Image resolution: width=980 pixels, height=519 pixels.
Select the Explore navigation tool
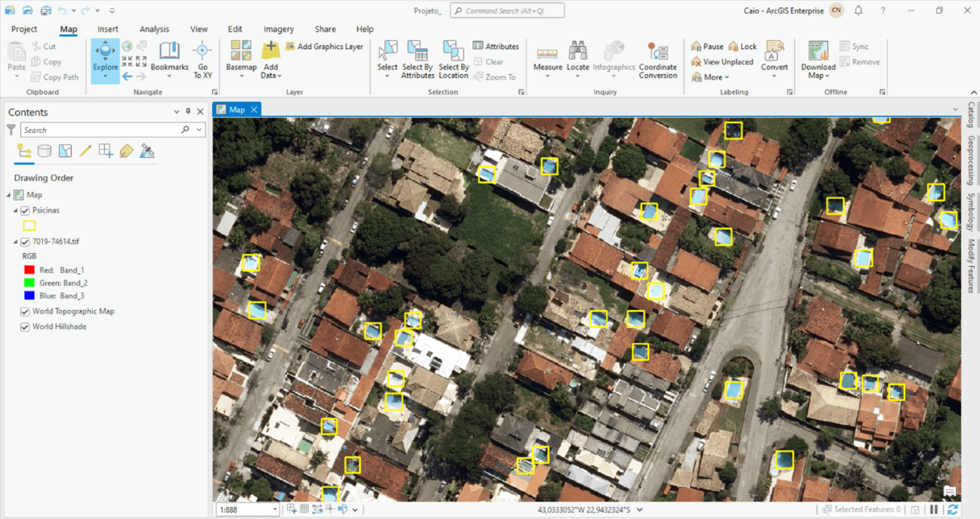(x=105, y=59)
